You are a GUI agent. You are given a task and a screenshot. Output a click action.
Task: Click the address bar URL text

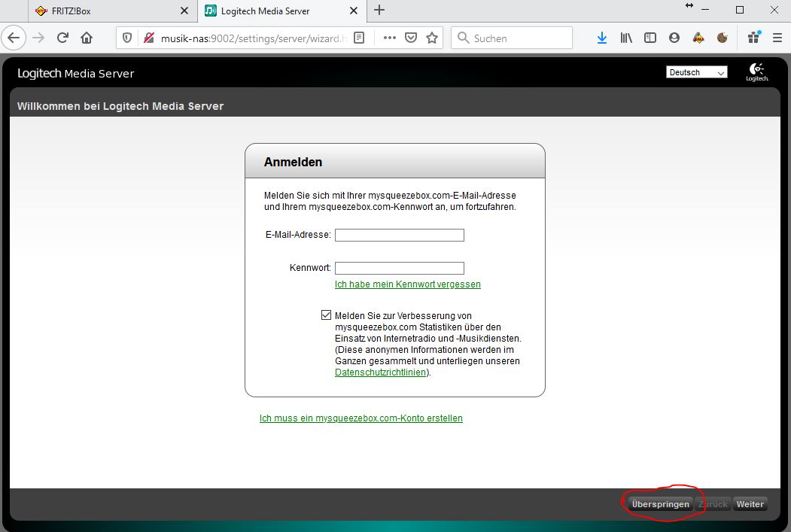[254, 38]
